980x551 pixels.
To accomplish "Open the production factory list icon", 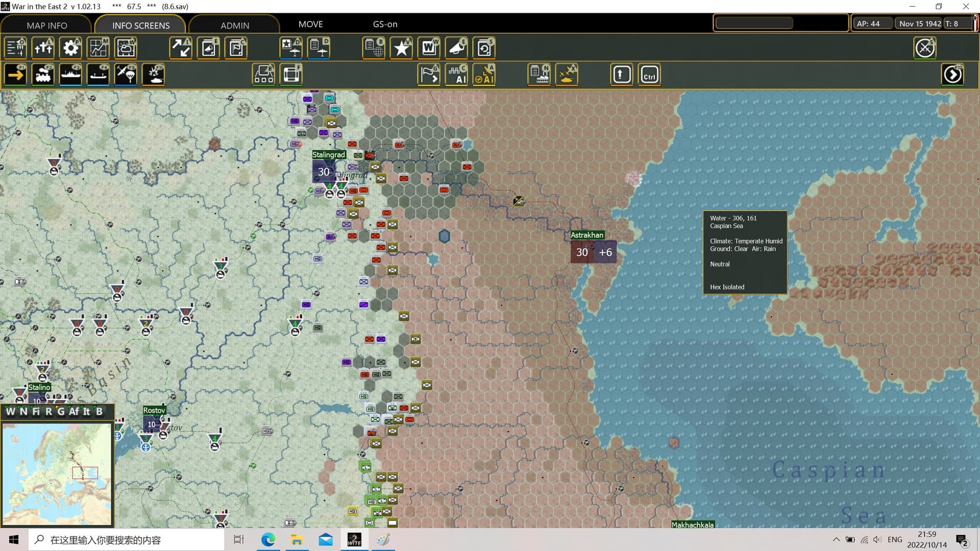I will pos(540,75).
